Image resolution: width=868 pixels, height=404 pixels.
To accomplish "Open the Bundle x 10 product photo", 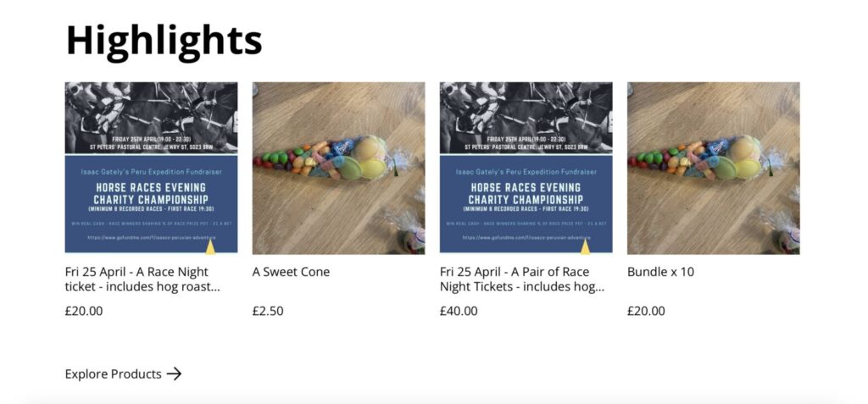I will click(x=714, y=169).
